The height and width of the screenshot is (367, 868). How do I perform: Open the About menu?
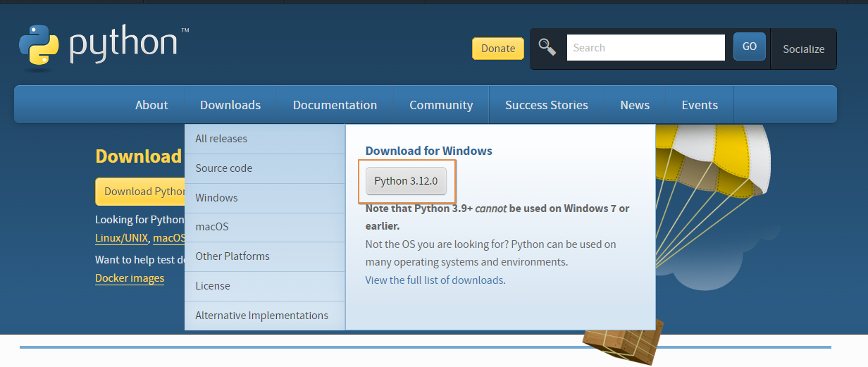[x=151, y=105]
